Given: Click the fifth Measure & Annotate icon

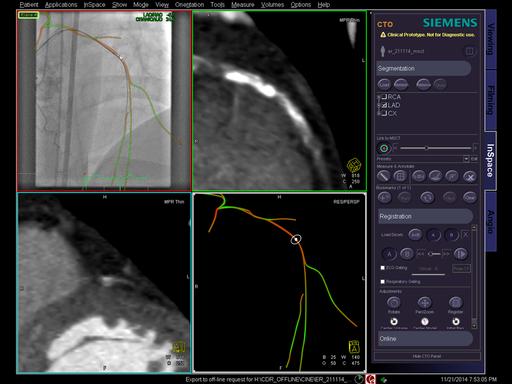Looking at the screenshot, I should pos(452,176).
